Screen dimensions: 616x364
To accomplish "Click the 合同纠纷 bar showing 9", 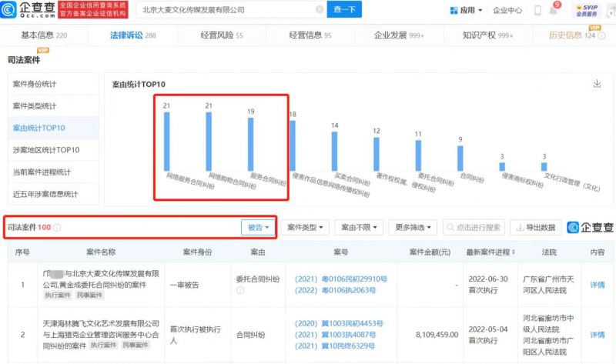I will 460,159.
